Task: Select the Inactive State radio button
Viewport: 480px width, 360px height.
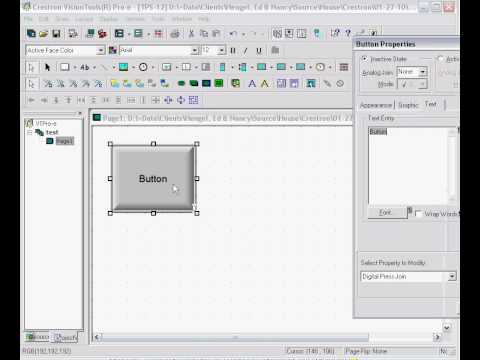Action: pos(364,59)
